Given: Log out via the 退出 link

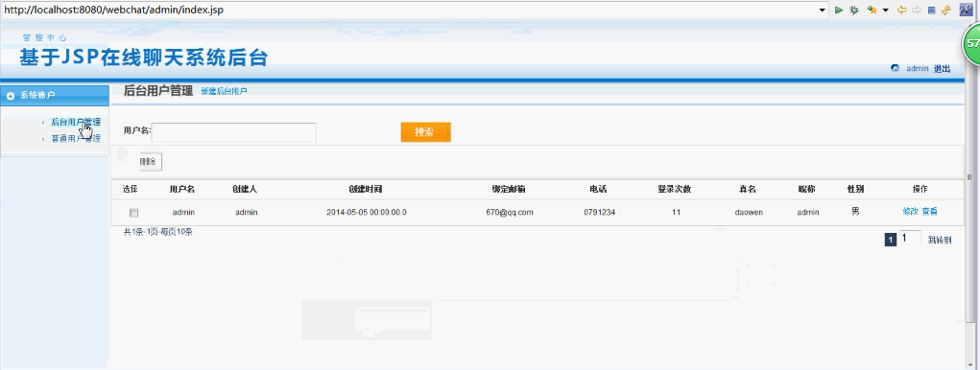Looking at the screenshot, I should (x=942, y=69).
